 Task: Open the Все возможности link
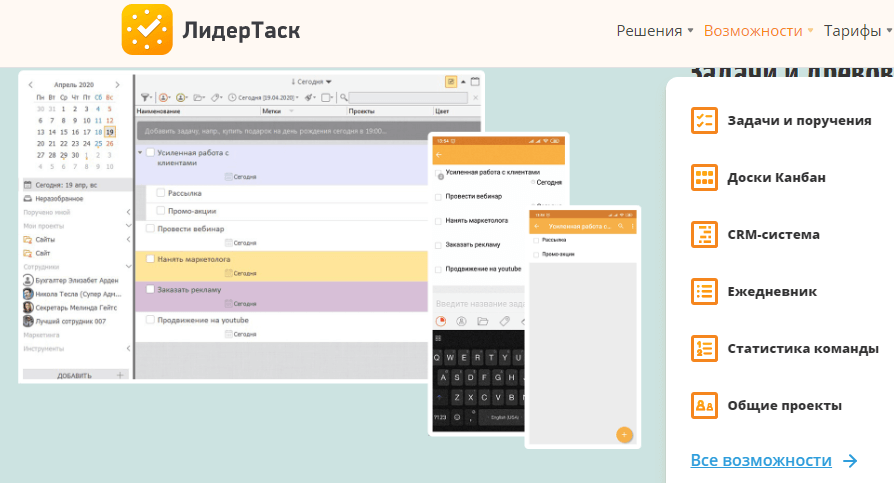point(761,460)
